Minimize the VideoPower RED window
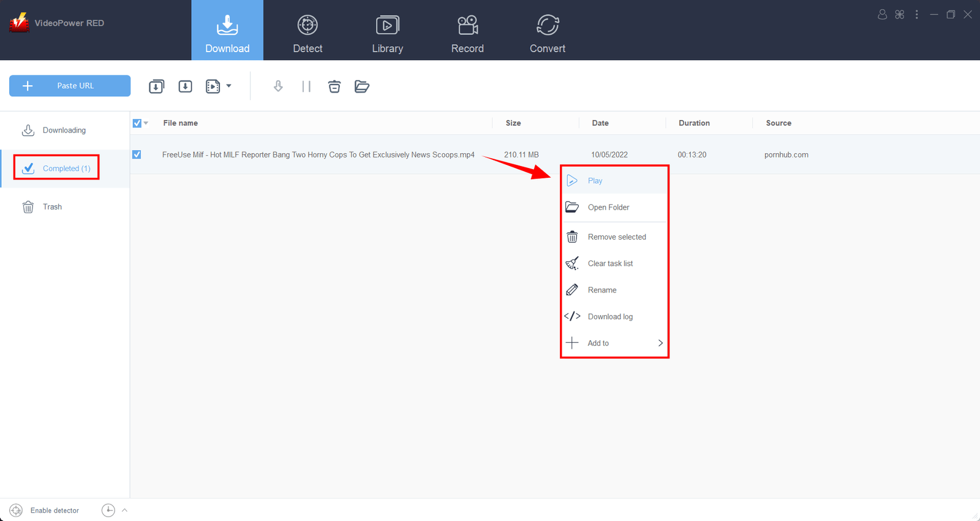The width and height of the screenshot is (980, 521). tap(934, 14)
